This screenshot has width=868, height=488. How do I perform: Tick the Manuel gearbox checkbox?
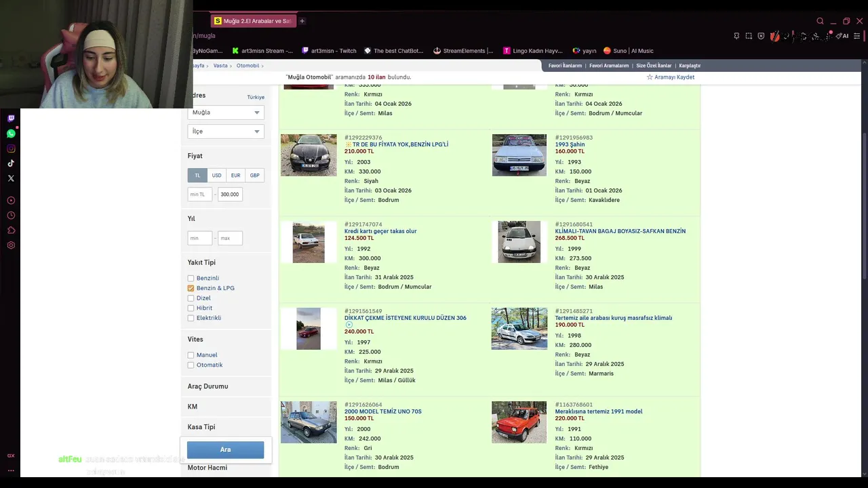pyautogui.click(x=191, y=355)
